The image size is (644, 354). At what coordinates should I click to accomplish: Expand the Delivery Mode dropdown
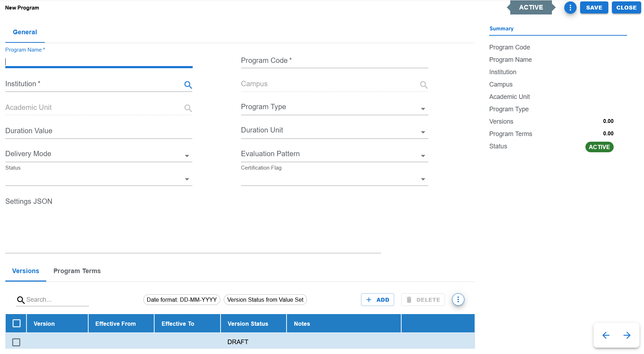pyautogui.click(x=187, y=156)
